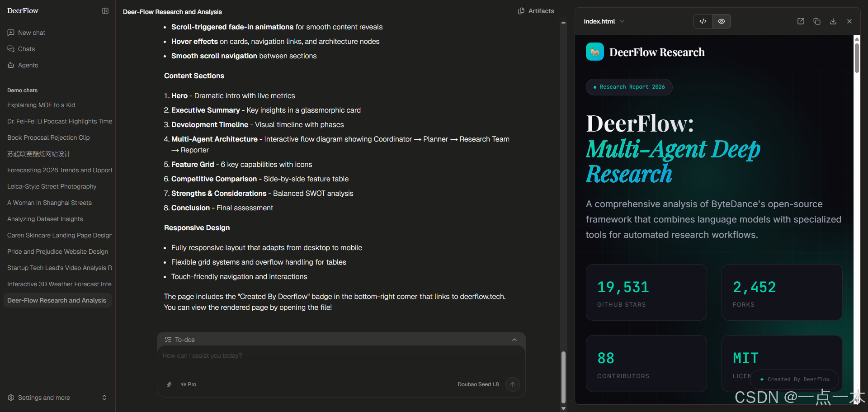Click the 19,531 GitHub Stars card
868x412 pixels.
(x=646, y=293)
